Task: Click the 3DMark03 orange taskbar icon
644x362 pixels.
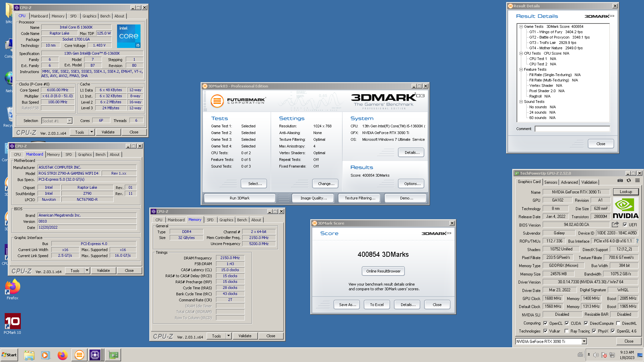Action: tap(79, 355)
